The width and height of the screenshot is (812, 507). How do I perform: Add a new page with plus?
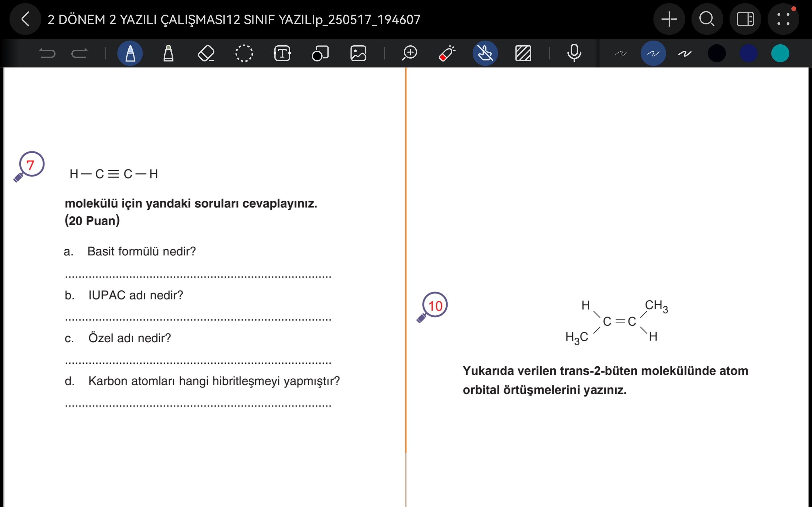(x=669, y=19)
